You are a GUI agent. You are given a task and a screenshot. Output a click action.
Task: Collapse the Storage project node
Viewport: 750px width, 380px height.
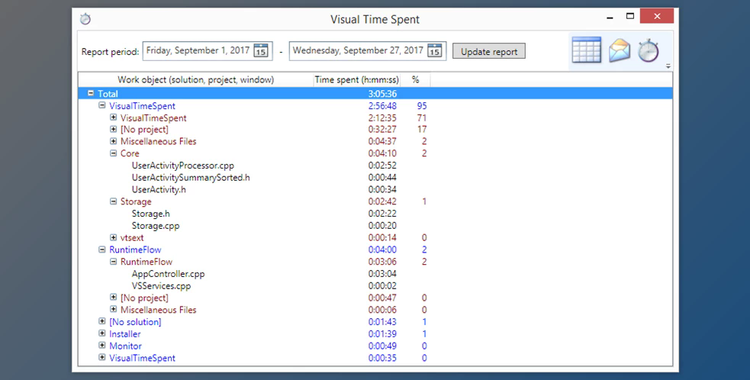[113, 201]
